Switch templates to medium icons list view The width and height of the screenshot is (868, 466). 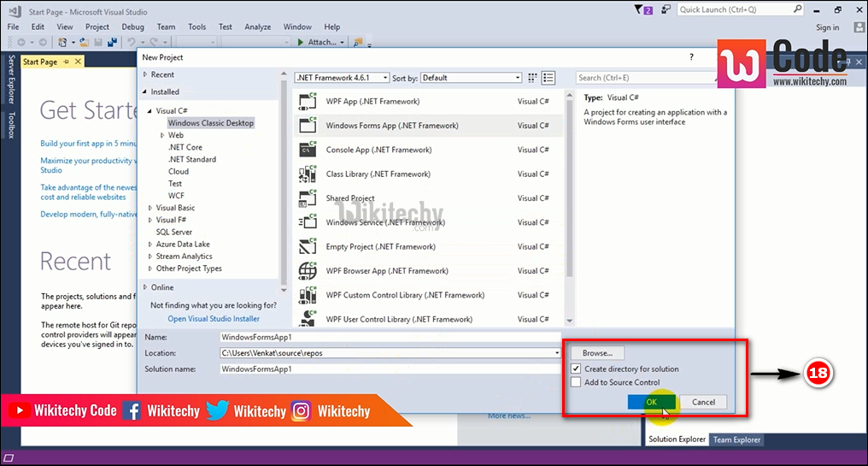point(548,78)
